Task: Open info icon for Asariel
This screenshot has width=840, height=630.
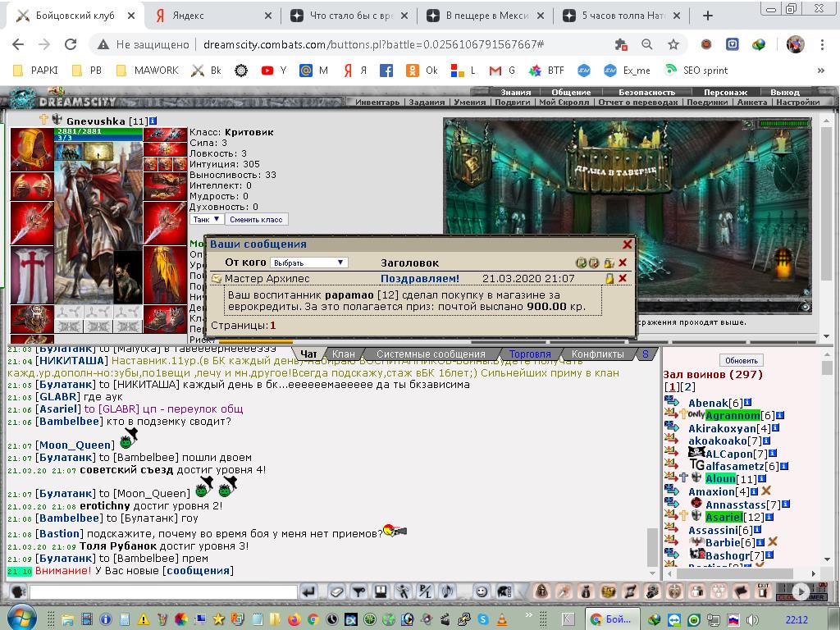Action: click(x=769, y=517)
